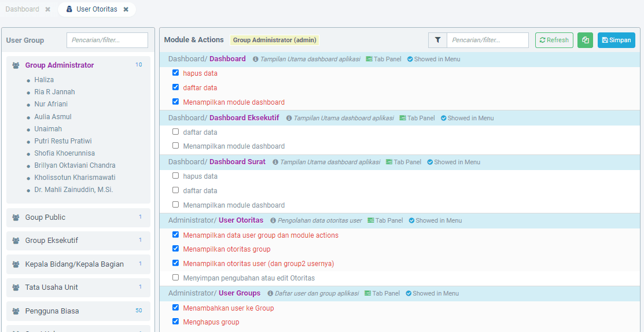644x332 pixels.
Task: Check daftar data under Dashboard Eksekutif
Action: [x=176, y=132]
